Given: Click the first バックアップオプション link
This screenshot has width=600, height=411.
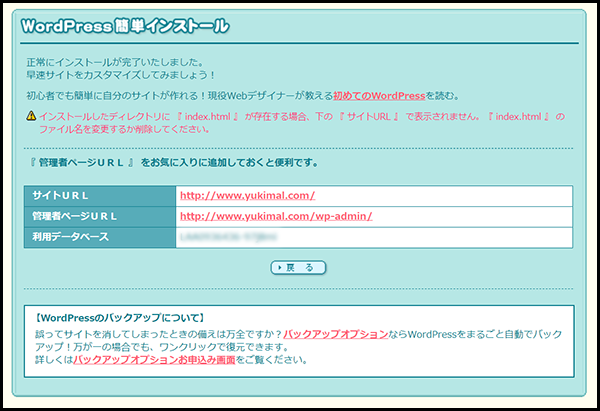Looking at the screenshot, I should pos(331,333).
